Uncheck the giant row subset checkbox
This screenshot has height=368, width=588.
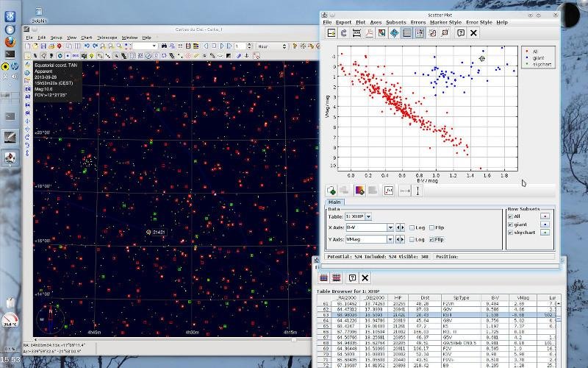511,224
